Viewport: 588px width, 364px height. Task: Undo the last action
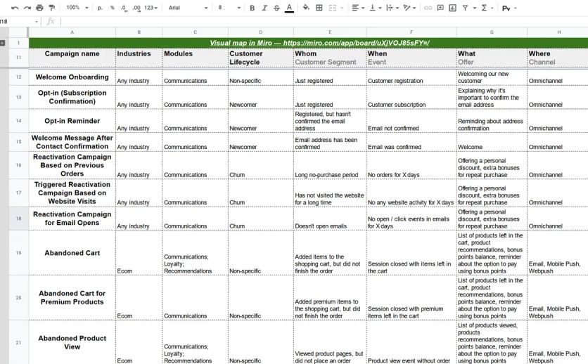coord(15,8)
